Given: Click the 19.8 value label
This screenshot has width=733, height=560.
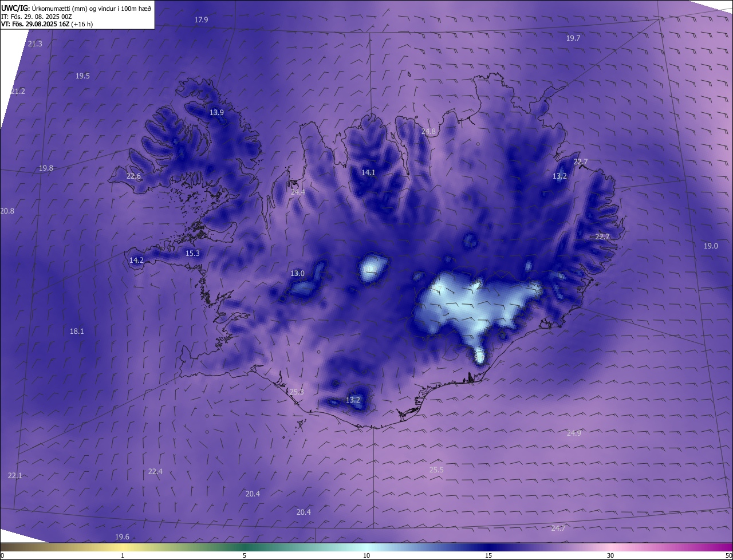Looking at the screenshot, I should tap(46, 168).
